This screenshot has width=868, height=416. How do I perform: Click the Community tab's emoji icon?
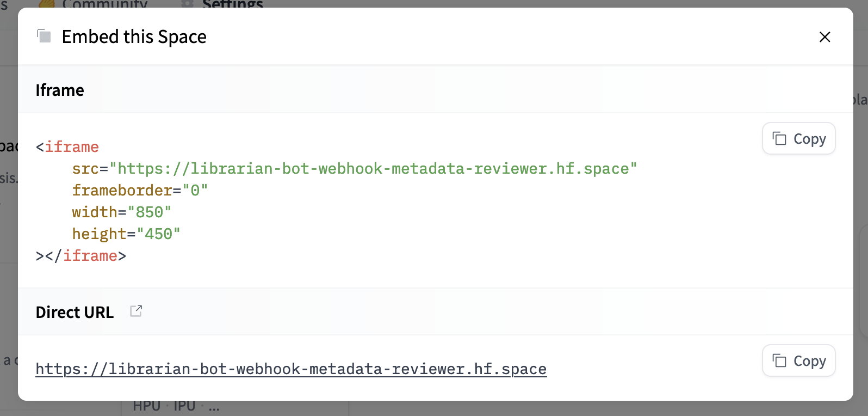(x=47, y=4)
